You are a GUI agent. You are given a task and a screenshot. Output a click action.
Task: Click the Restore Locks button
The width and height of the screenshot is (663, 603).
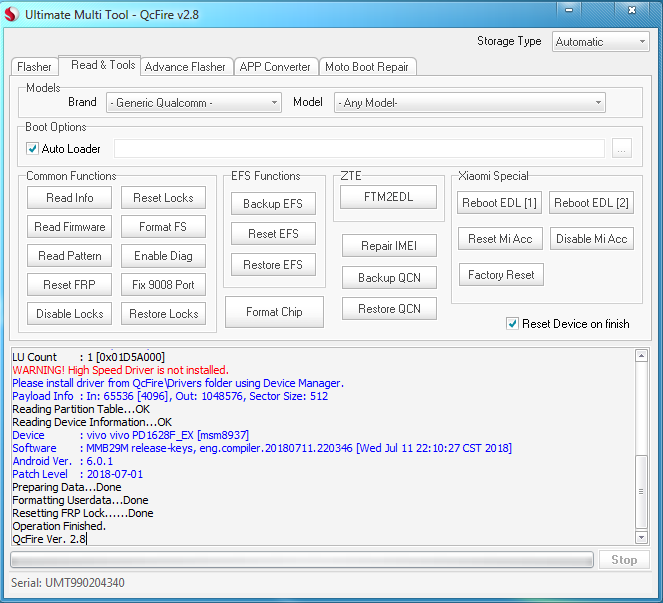click(163, 314)
